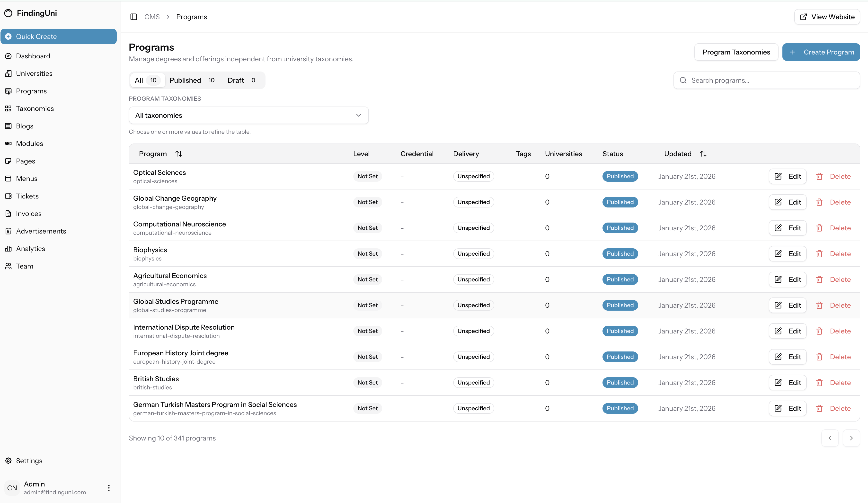The height and width of the screenshot is (503, 868).
Task: Open the Dashboard section
Action: pyautogui.click(x=33, y=56)
